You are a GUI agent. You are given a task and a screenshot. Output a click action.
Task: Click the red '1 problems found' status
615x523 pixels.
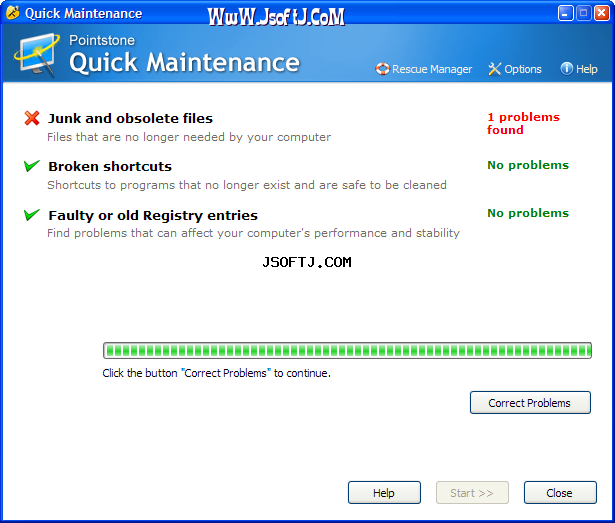coord(523,123)
